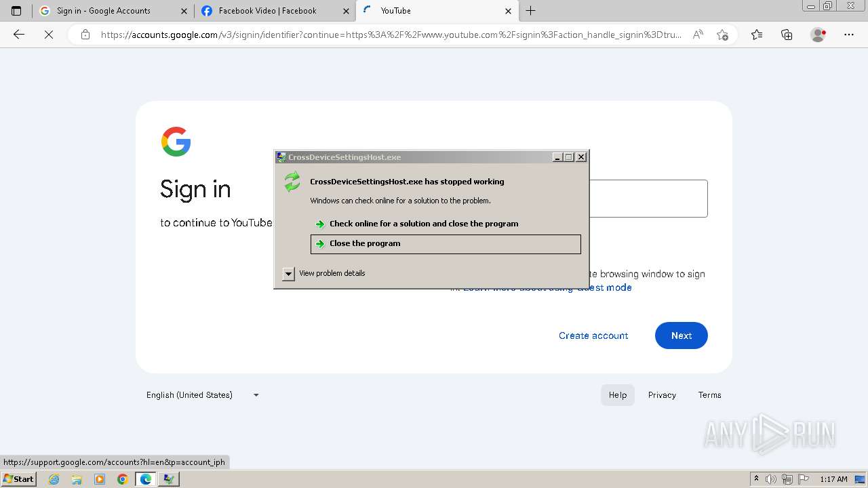Screen dimensions: 868x488
Task: Choose Close the program option
Action: (x=446, y=244)
